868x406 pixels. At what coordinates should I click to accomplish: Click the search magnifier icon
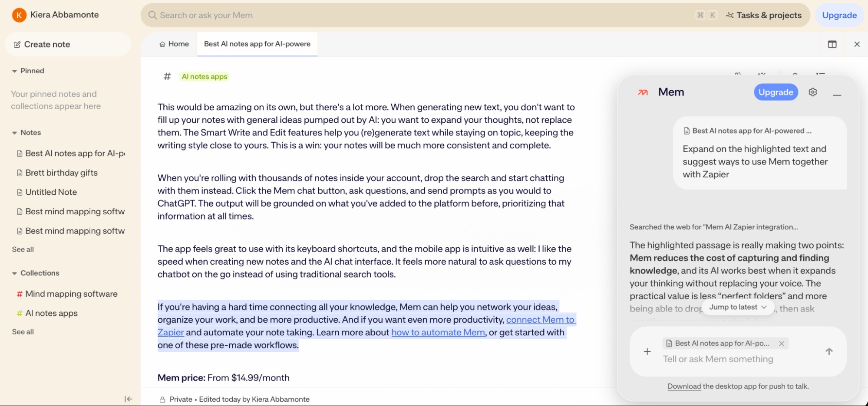coord(152,15)
